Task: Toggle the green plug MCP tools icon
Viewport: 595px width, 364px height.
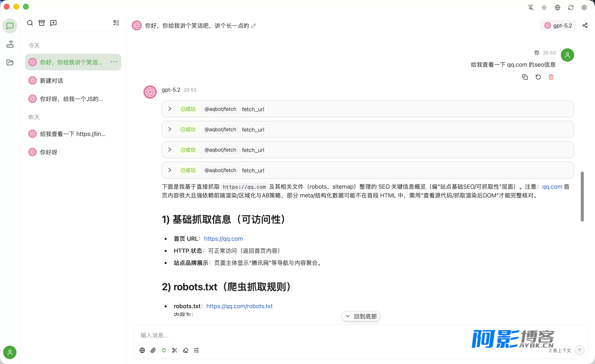Action: point(164,350)
